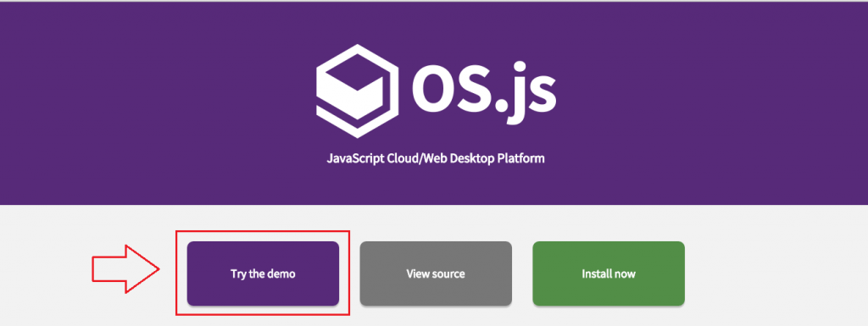
Task: Click the "View source" text label
Action: 436,274
